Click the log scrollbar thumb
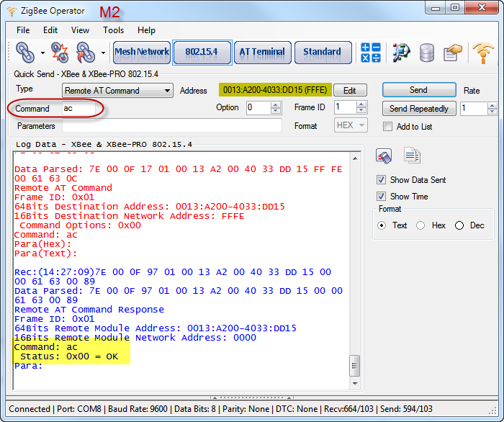 pyautogui.click(x=354, y=366)
